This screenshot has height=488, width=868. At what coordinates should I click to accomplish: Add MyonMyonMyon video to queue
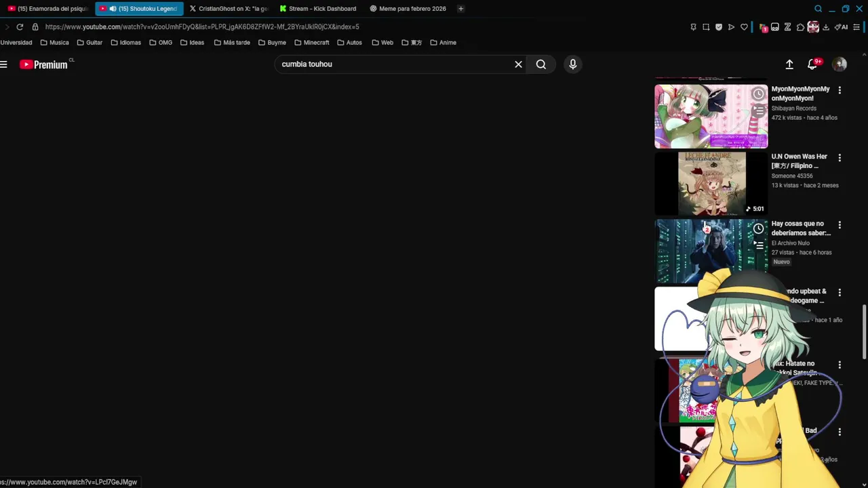click(x=758, y=110)
